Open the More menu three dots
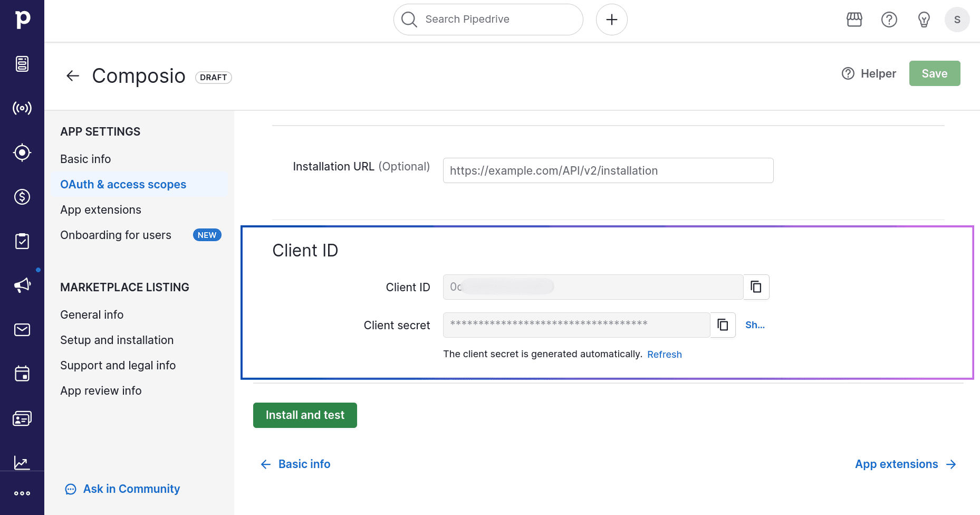This screenshot has height=515, width=980. coord(22,493)
